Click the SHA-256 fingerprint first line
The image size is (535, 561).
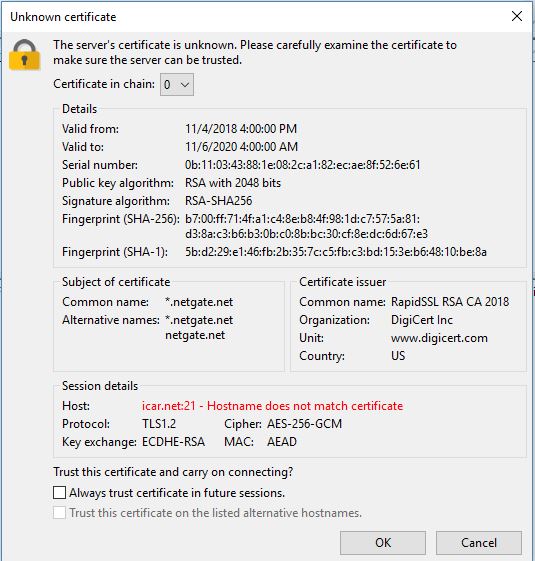(x=302, y=219)
